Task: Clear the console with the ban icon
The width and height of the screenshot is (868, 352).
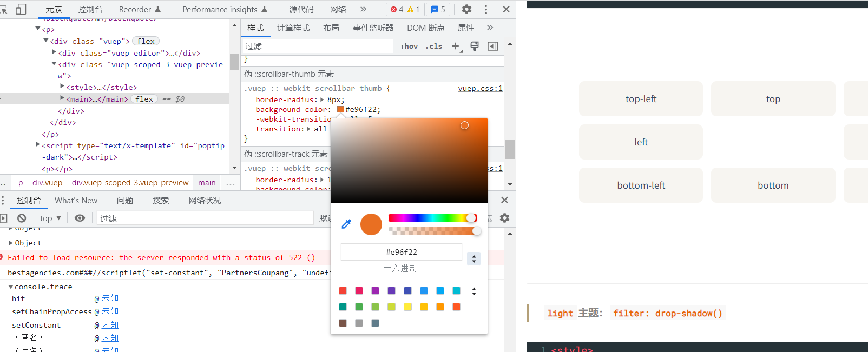Action: tap(22, 218)
